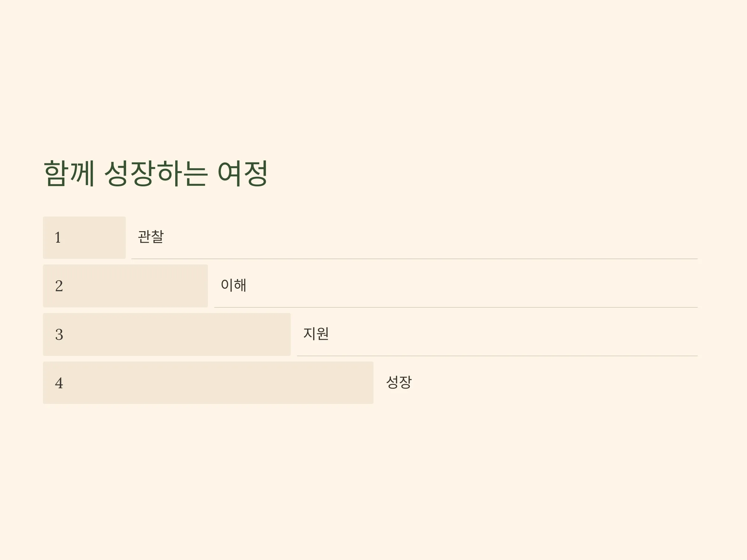Click the word 함께 in the title
747x560 pixels.
[x=69, y=174]
